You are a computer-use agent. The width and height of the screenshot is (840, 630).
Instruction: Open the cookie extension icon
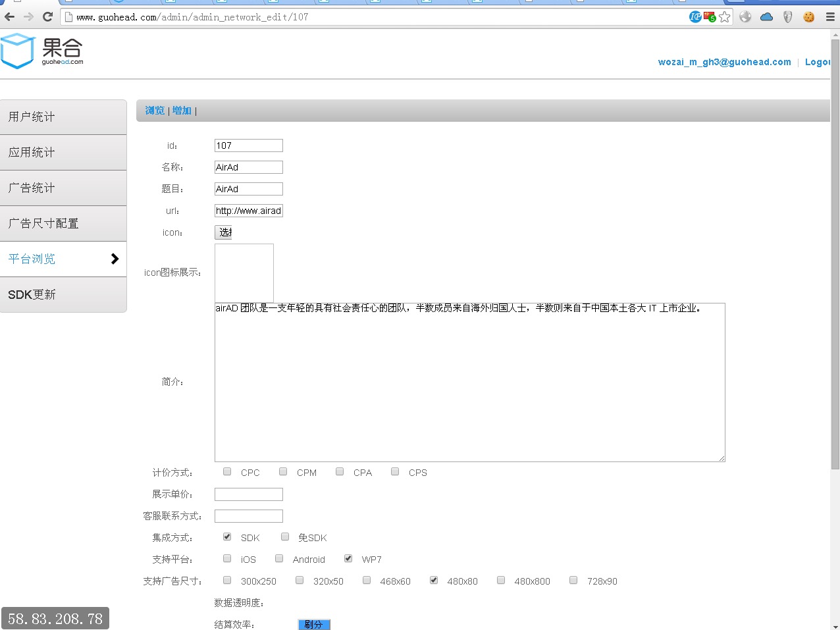[x=808, y=17]
